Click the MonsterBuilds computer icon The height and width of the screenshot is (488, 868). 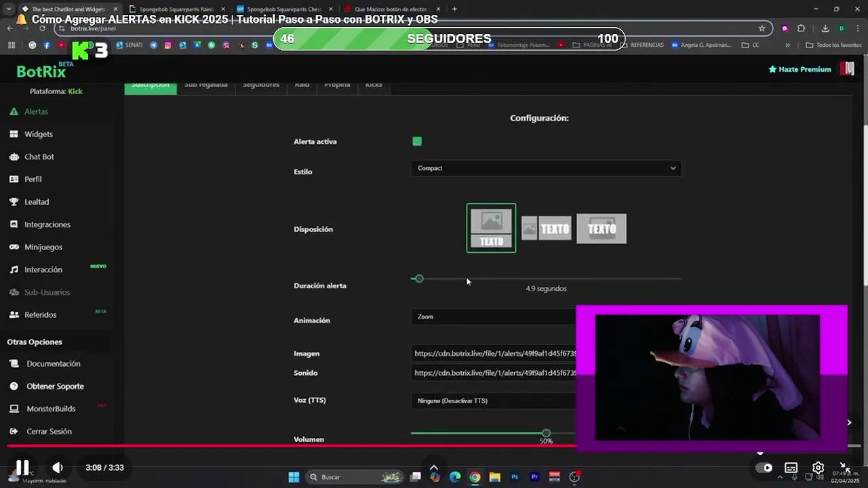[14, 409]
